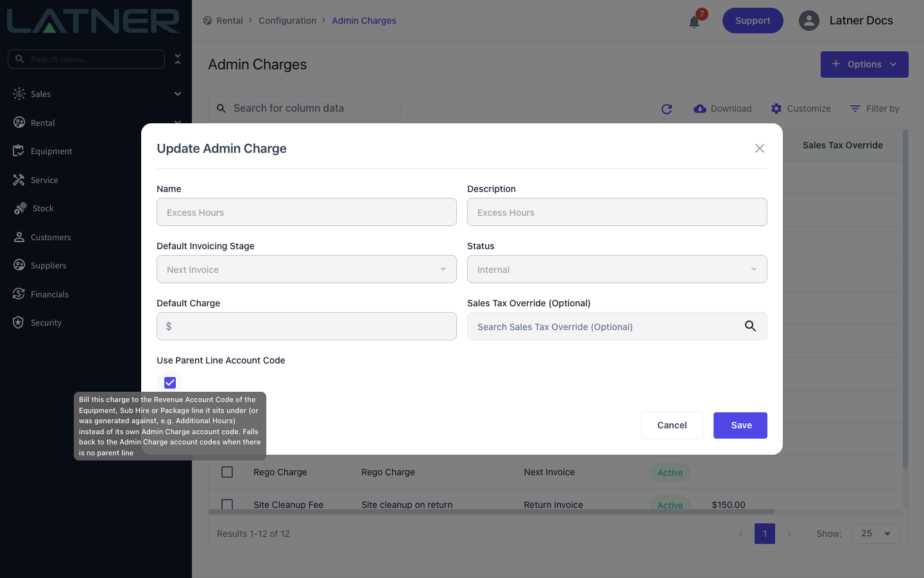Viewport: 924px width, 578px height.
Task: Click the Service tools icon
Action: tap(19, 180)
